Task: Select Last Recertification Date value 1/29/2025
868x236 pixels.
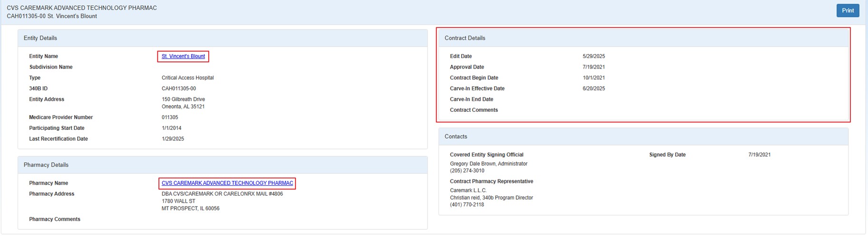Action: 173,139
